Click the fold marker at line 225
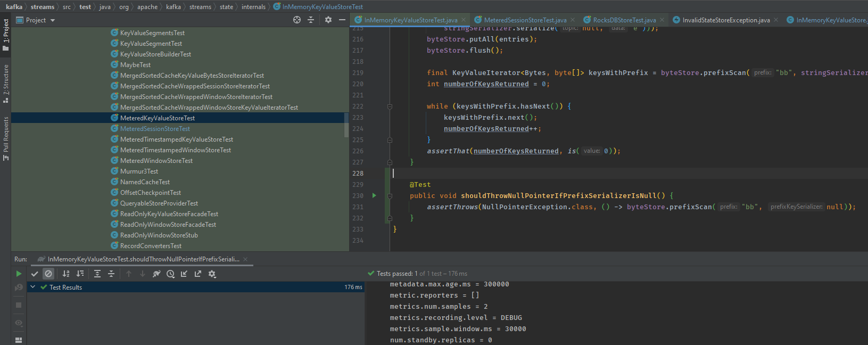This screenshot has height=345, width=868. click(390, 140)
